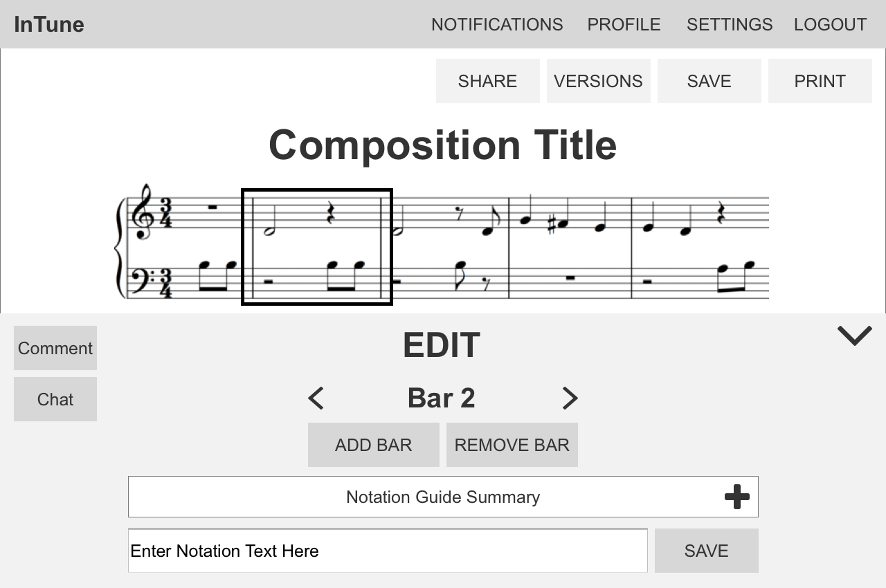Viewport: 886px width, 588px height.
Task: Open Settings from the top bar
Action: pos(730,24)
